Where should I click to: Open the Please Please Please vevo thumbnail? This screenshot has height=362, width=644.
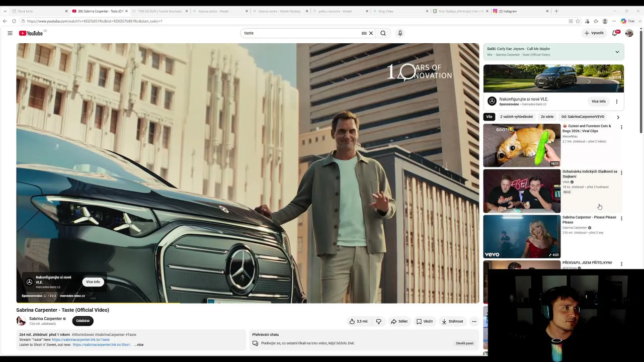point(522,236)
